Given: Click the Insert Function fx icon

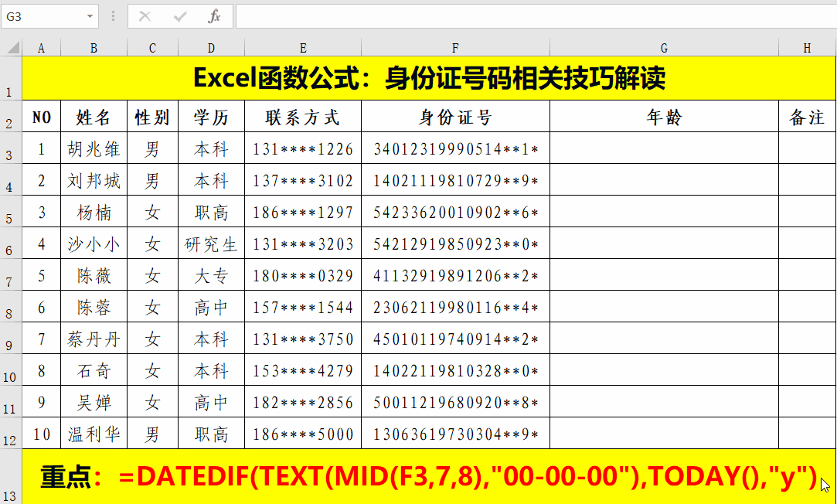Looking at the screenshot, I should (214, 16).
